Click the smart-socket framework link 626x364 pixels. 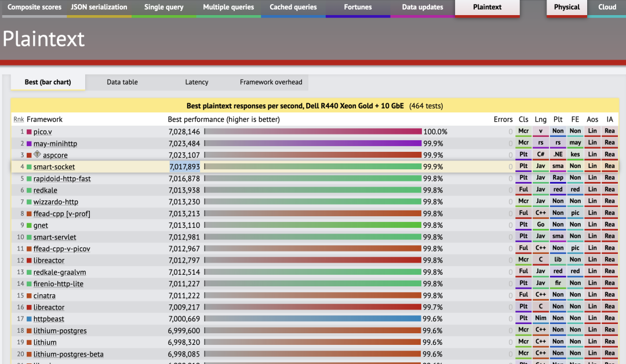[54, 167]
